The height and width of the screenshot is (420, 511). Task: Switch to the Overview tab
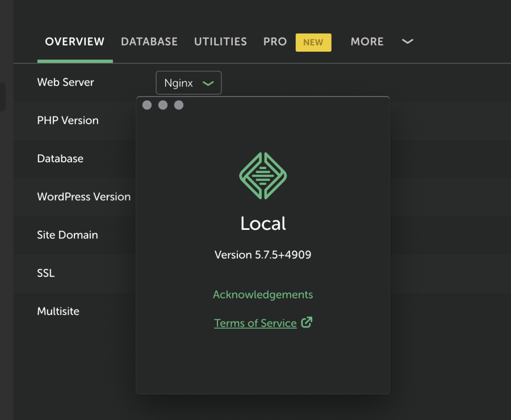pos(74,41)
